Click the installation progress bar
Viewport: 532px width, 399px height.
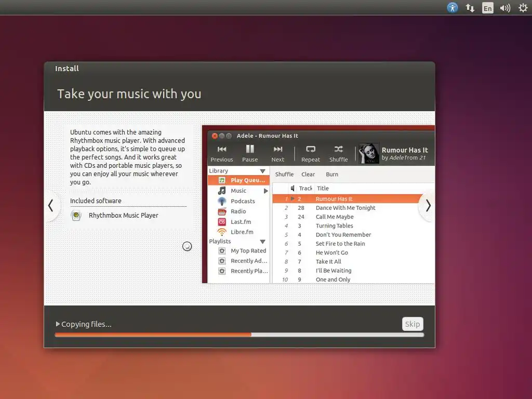tap(239, 335)
